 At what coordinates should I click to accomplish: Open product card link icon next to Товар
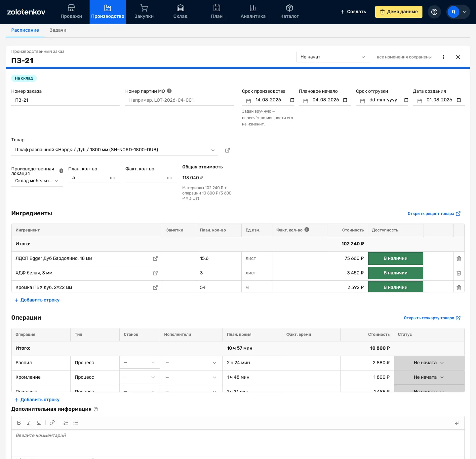coord(227,150)
